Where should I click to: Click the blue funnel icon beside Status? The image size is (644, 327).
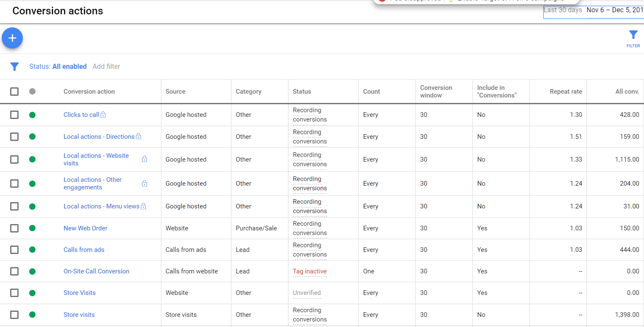15,67
